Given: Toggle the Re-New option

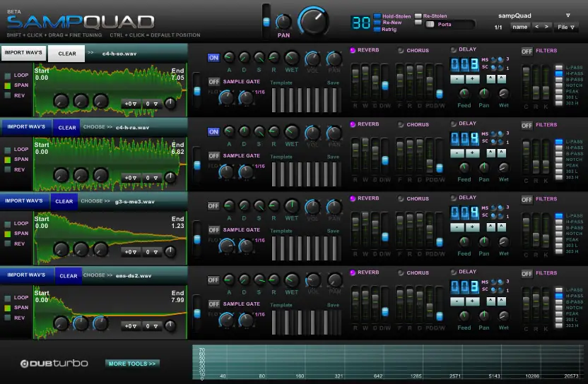Looking at the screenshot, I should [x=377, y=23].
